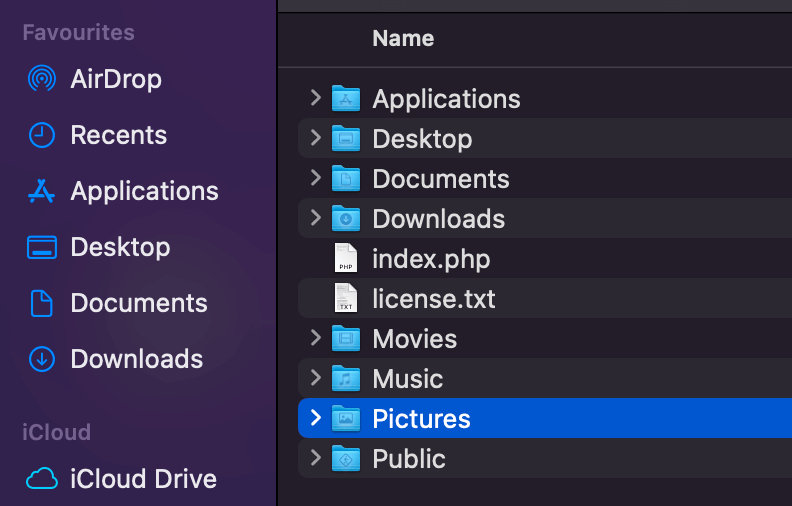Click the Music folder icon in list
This screenshot has height=506, width=792.
[x=346, y=378]
